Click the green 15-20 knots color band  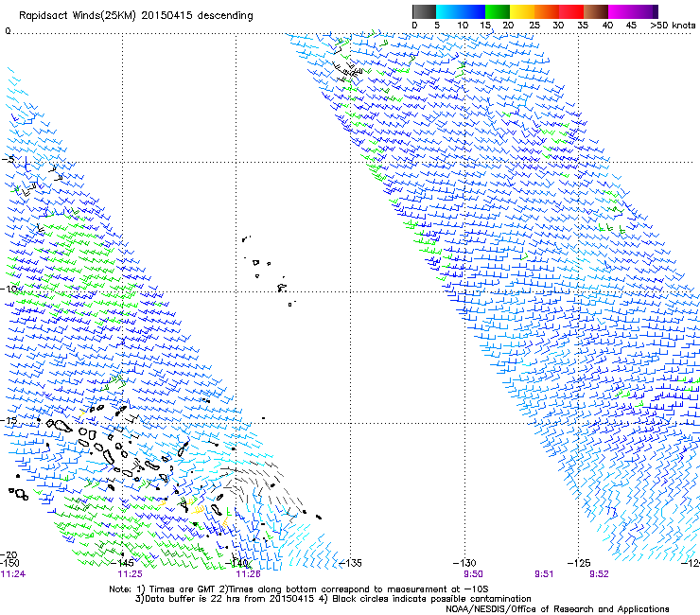498,11
